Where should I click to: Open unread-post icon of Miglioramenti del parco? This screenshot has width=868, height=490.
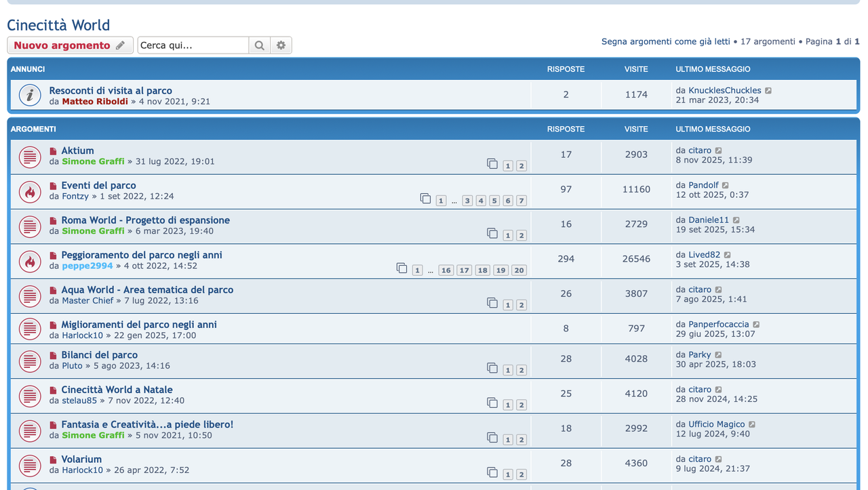54,325
